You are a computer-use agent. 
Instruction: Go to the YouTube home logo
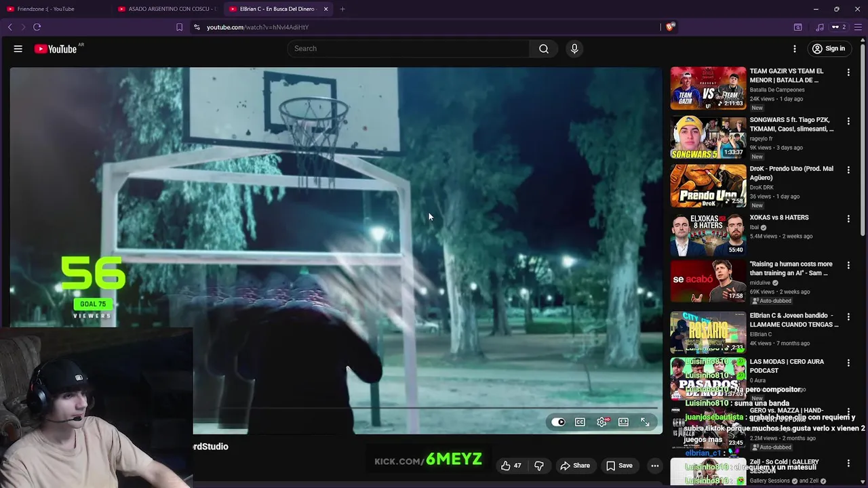tap(56, 49)
